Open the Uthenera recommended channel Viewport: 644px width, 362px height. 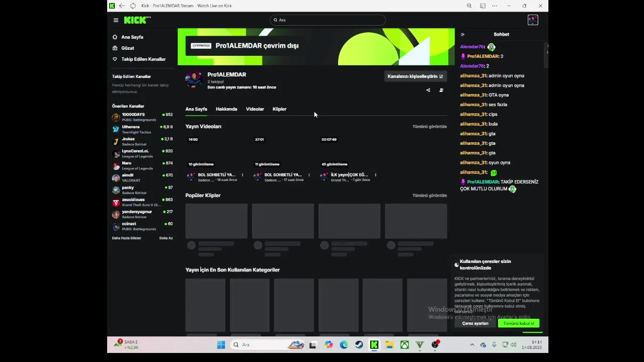coord(142,129)
